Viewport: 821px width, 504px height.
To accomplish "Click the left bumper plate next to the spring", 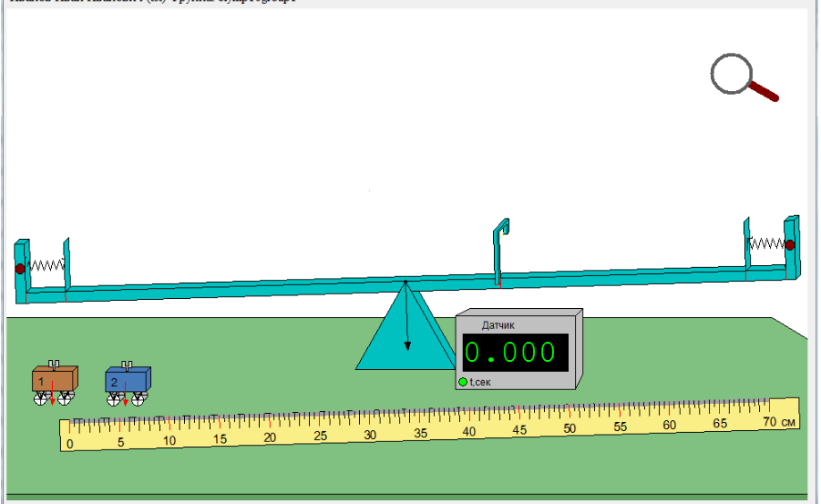I will pos(67,263).
